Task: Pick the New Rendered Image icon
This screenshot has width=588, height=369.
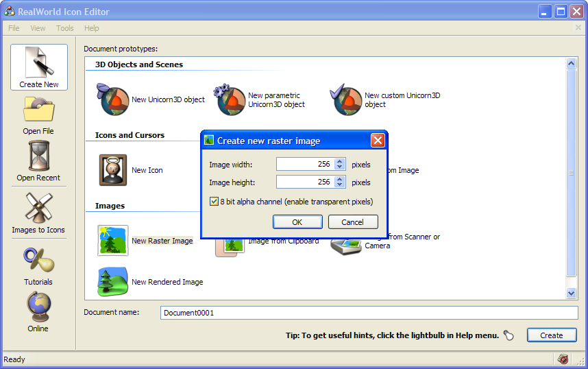Action: [113, 282]
